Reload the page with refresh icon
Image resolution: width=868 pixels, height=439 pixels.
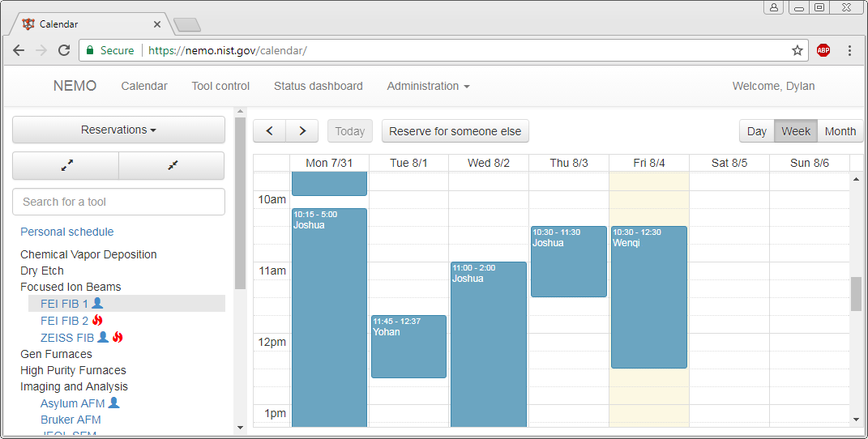click(64, 50)
